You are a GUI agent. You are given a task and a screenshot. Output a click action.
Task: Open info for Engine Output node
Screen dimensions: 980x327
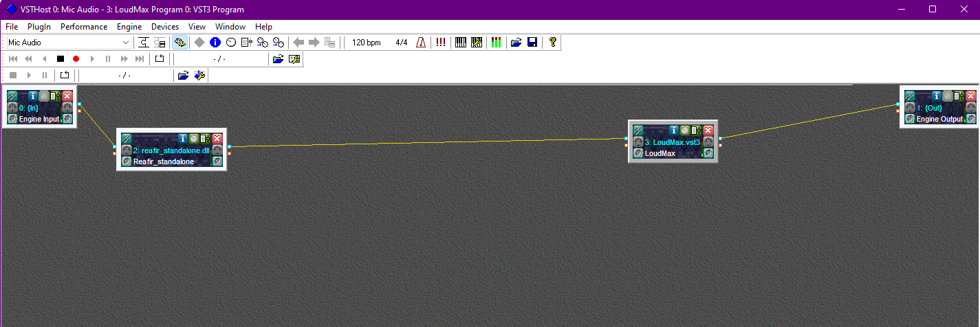pyautogui.click(x=936, y=96)
